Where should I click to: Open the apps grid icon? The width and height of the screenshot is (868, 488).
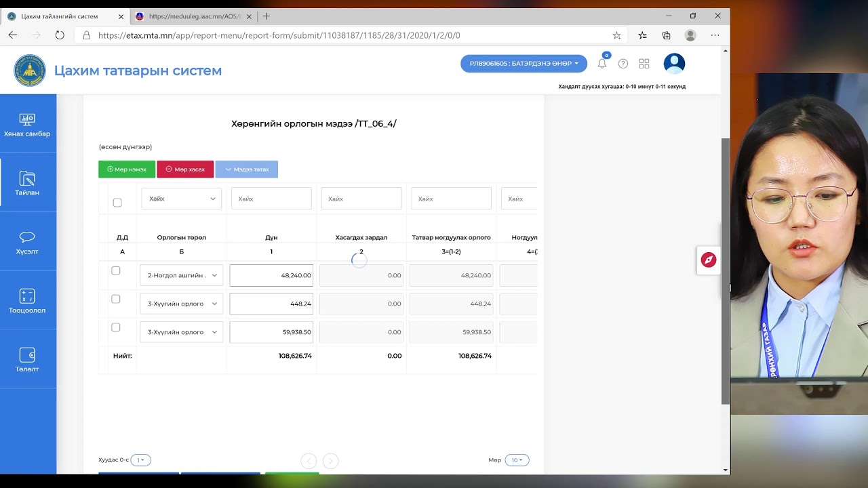coord(644,64)
